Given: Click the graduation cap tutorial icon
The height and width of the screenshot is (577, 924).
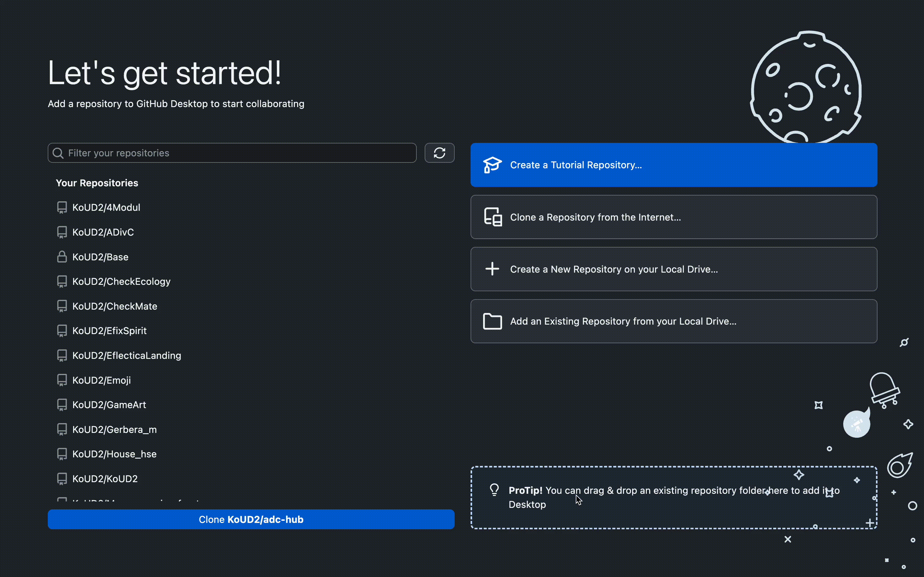Looking at the screenshot, I should (x=492, y=165).
